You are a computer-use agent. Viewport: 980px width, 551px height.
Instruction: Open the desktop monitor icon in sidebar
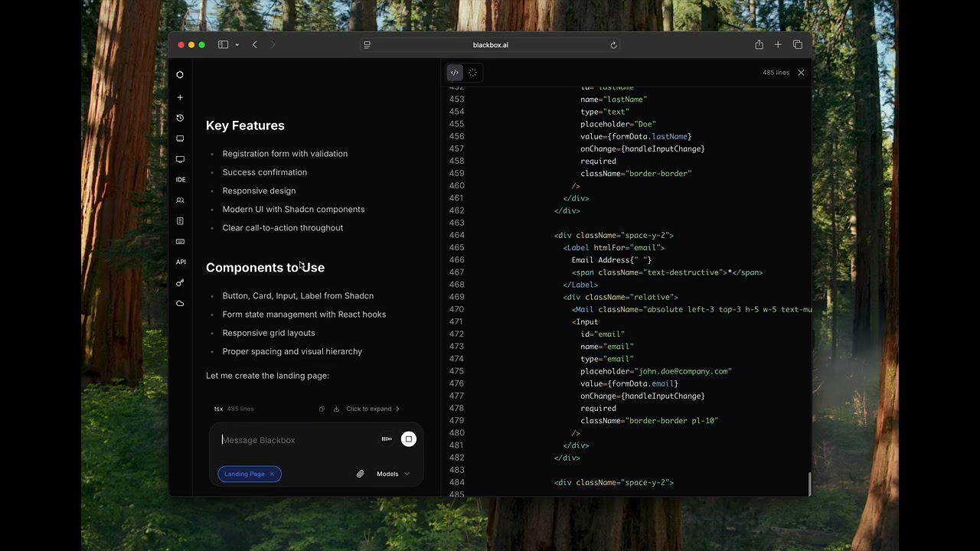click(x=180, y=159)
